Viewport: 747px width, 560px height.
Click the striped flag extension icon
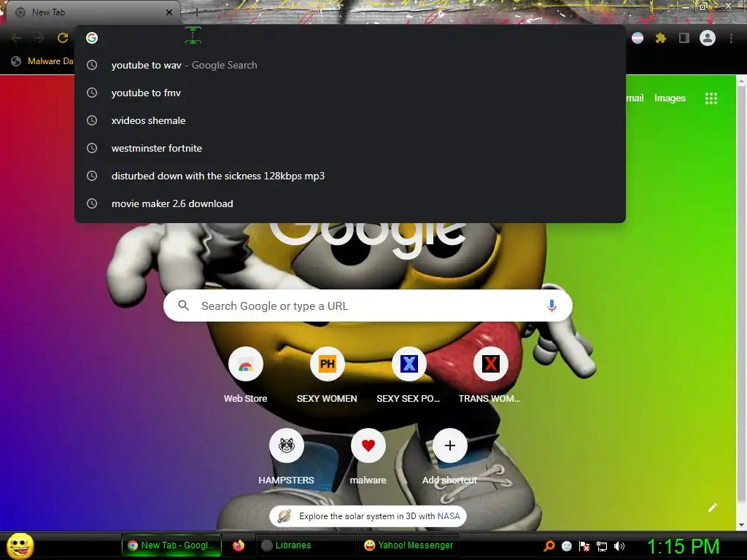(638, 38)
